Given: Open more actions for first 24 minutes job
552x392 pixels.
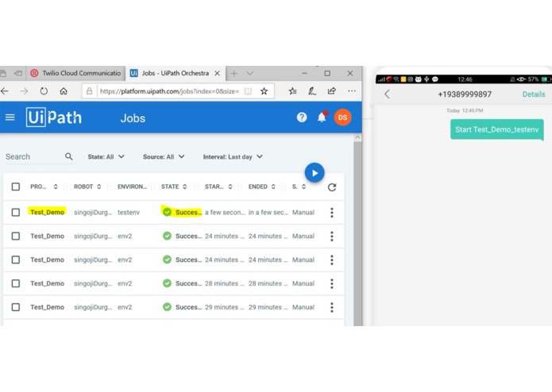Looking at the screenshot, I should pos(332,236).
